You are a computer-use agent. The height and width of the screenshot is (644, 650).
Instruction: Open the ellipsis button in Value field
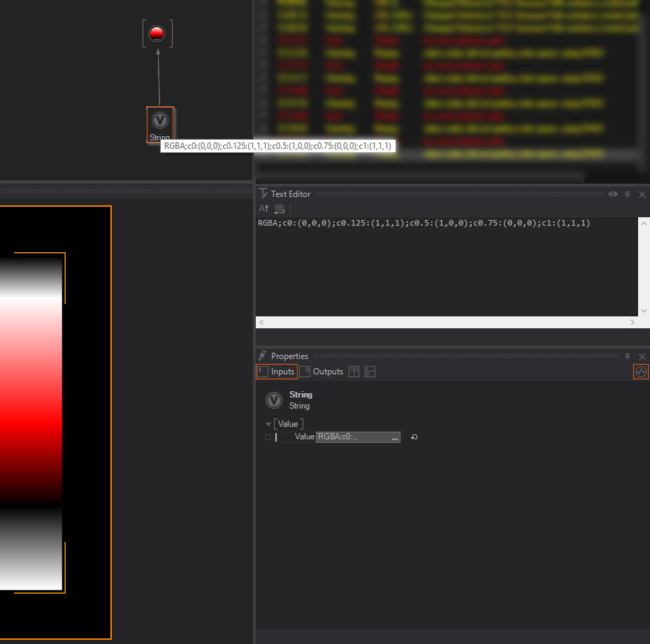pos(395,437)
